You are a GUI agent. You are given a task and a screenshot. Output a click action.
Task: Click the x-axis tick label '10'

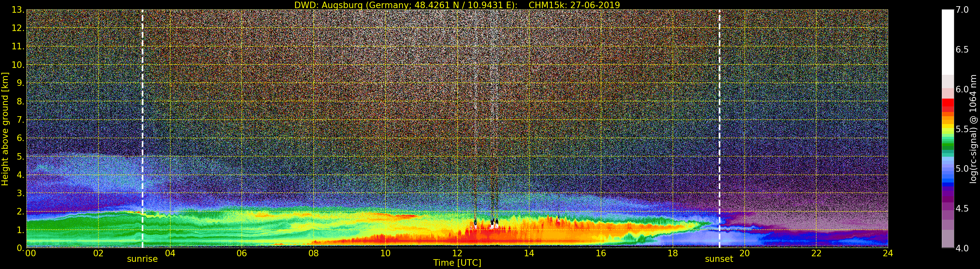coord(385,253)
